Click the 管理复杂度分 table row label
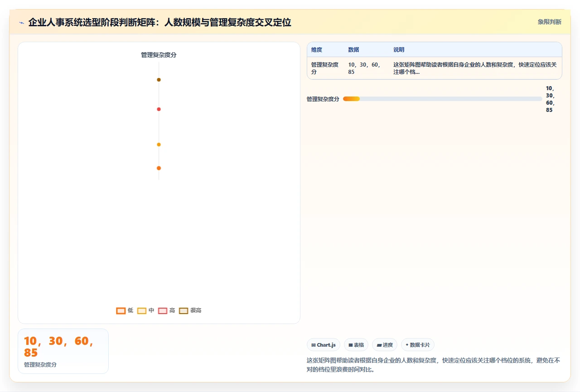Screen dimensions: 580x392 [x=325, y=68]
